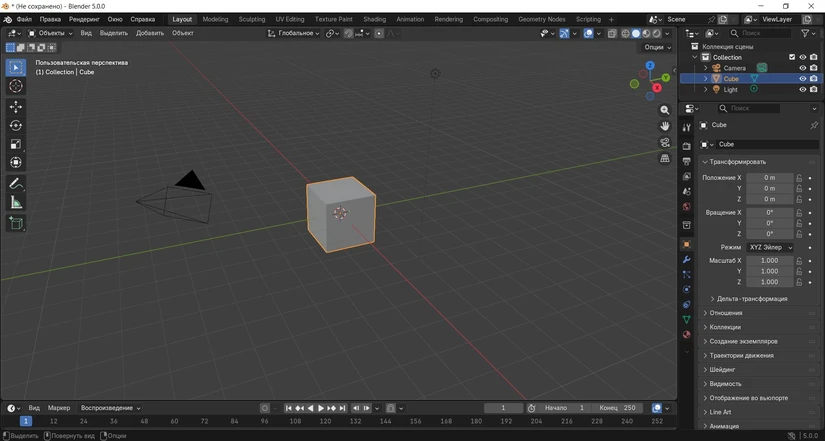Play the animation forward
This screenshot has width=825, height=441.
321,408
